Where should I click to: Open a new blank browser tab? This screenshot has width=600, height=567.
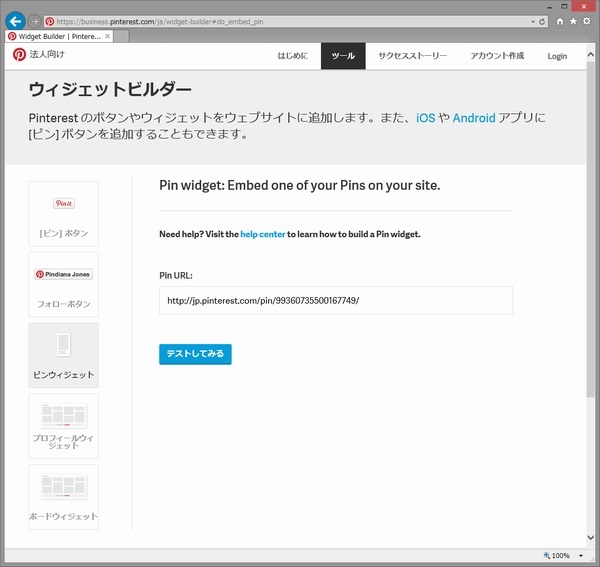pos(121,36)
